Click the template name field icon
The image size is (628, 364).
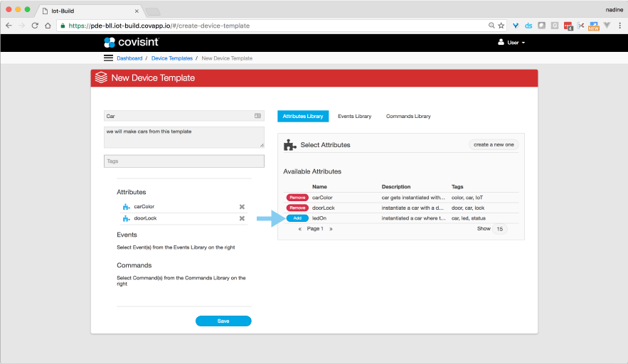click(257, 115)
